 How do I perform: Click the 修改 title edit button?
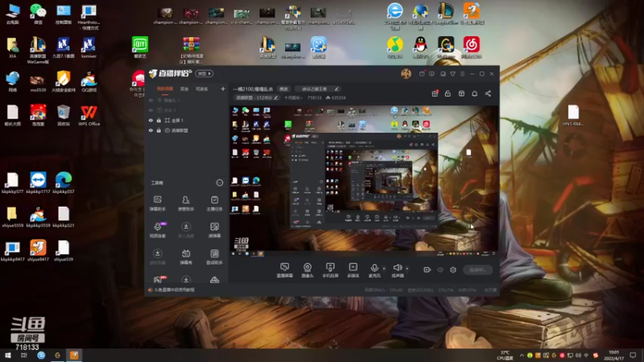coord(284,88)
